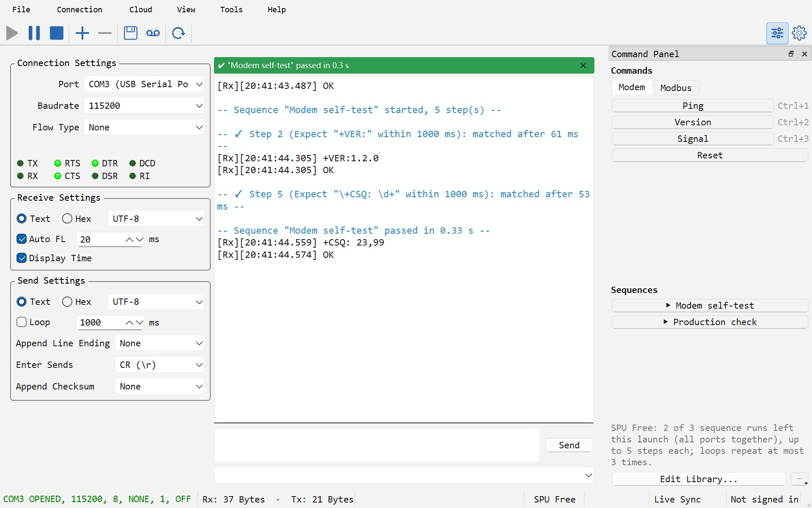Start the connection with the play icon
The height and width of the screenshot is (508, 812).
[x=12, y=33]
